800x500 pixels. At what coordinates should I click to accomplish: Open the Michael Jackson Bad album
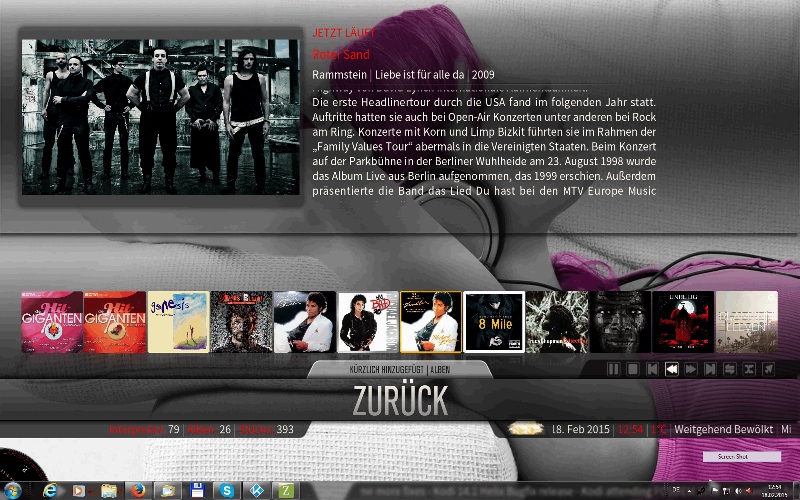pos(368,322)
